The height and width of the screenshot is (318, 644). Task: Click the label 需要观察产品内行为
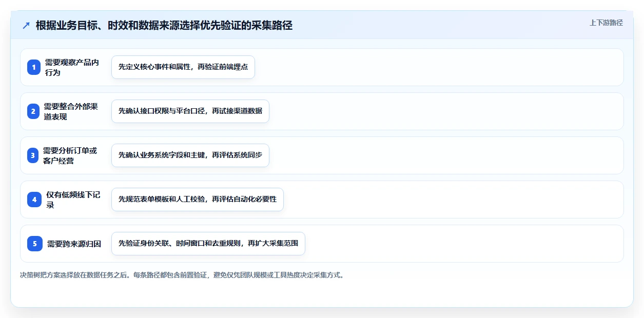tap(72, 67)
